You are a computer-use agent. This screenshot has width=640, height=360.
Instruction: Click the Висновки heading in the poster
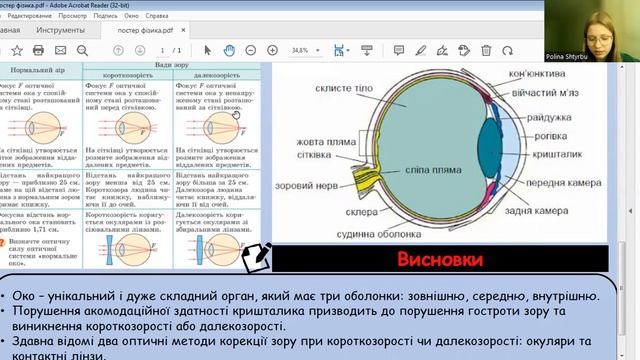[440, 259]
